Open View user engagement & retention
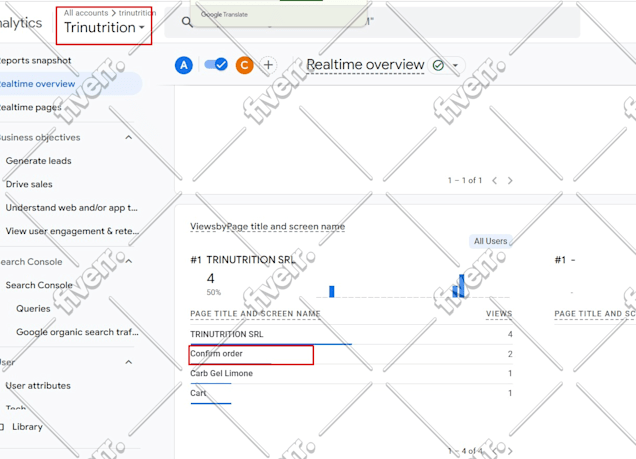Screen dimensions: 636x459 pos(72,231)
